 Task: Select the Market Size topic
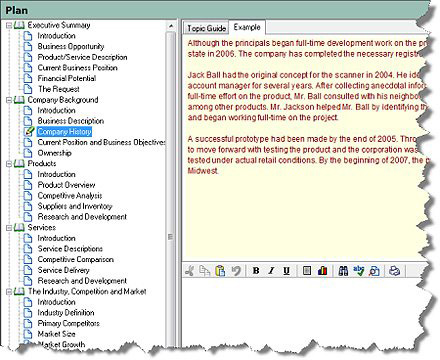click(56, 334)
